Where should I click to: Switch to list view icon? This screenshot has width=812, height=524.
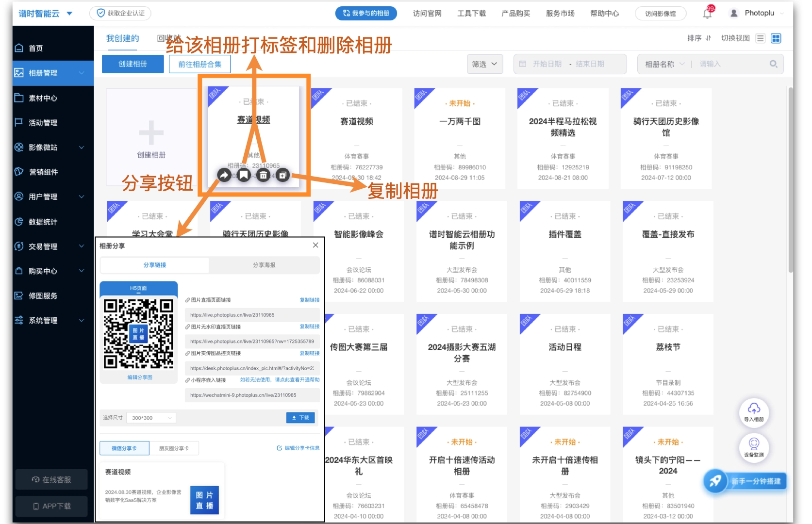point(761,38)
